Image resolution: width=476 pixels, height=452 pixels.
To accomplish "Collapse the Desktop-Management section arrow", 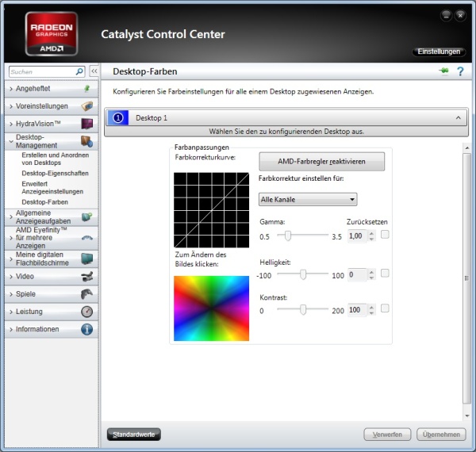I will point(11,142).
